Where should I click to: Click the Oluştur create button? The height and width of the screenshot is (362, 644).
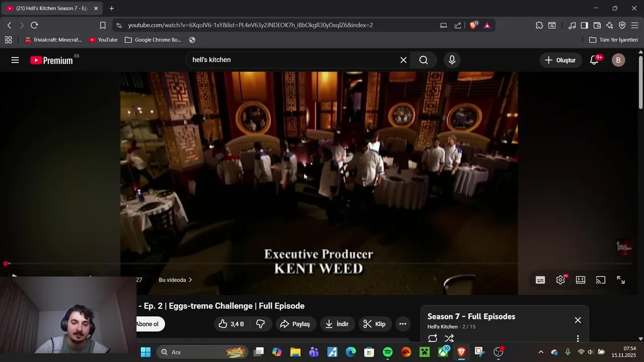click(560, 60)
